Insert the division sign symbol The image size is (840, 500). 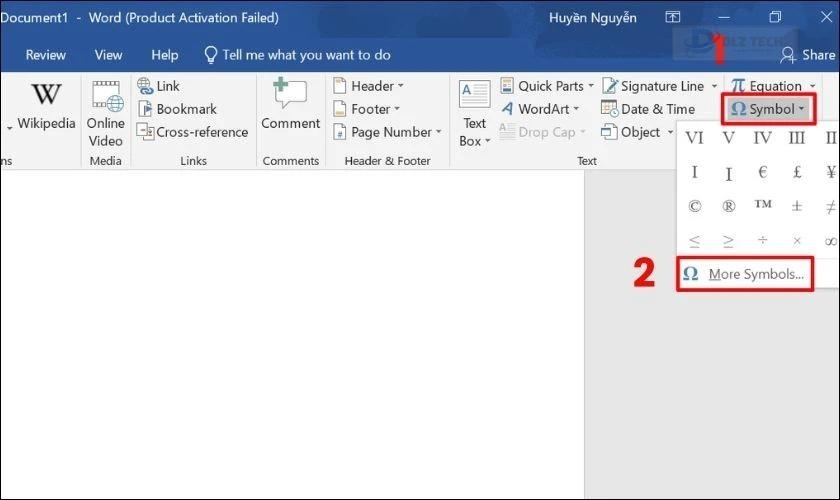[x=762, y=241]
